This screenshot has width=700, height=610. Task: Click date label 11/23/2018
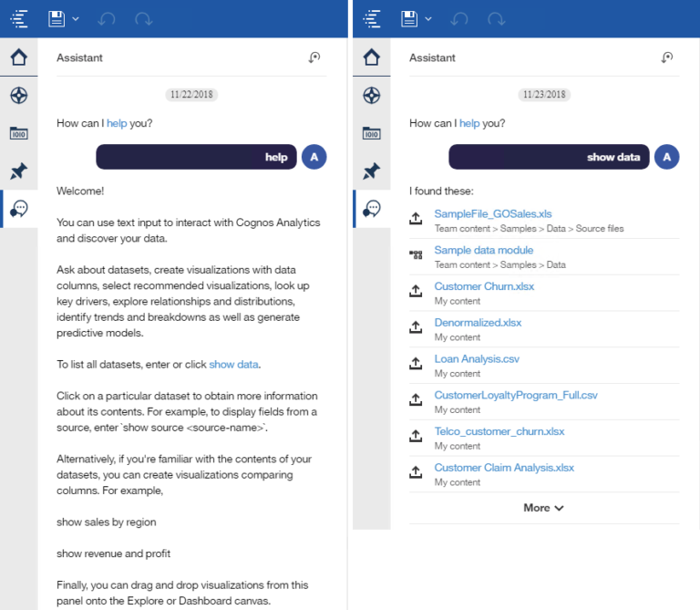tap(544, 95)
